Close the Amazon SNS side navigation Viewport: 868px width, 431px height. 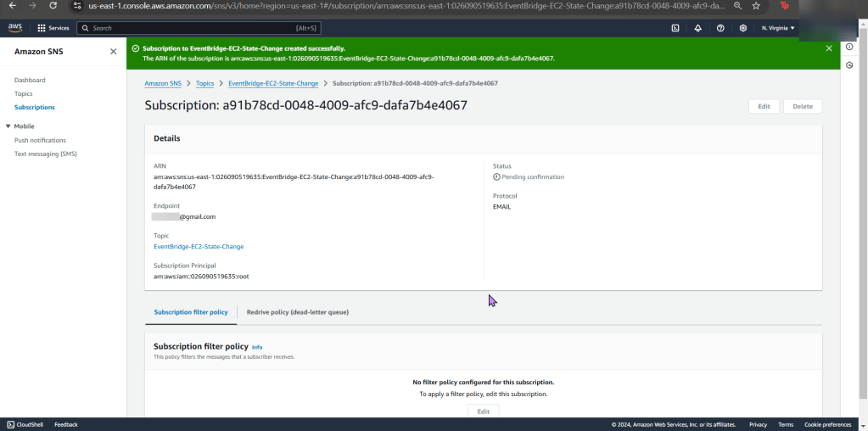click(x=114, y=52)
